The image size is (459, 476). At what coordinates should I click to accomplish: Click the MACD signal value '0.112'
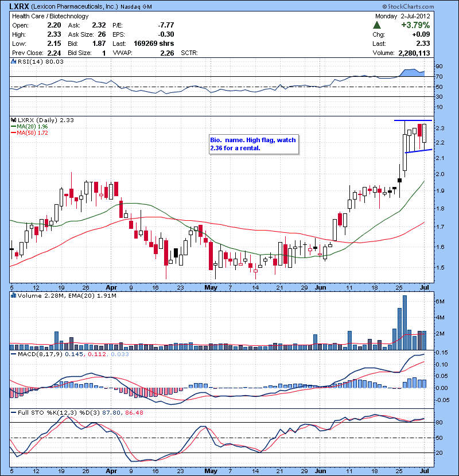tap(97, 354)
